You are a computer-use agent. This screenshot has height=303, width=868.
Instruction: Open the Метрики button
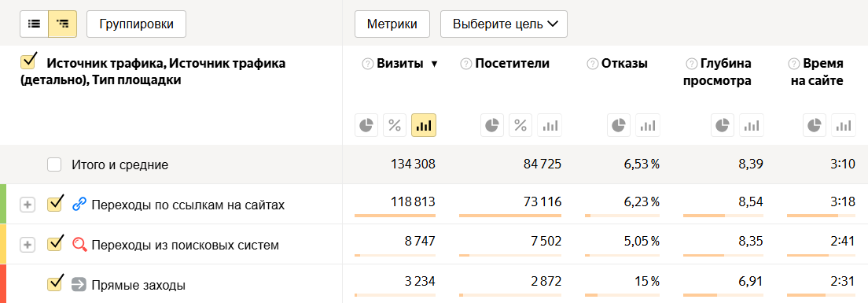pos(392,24)
